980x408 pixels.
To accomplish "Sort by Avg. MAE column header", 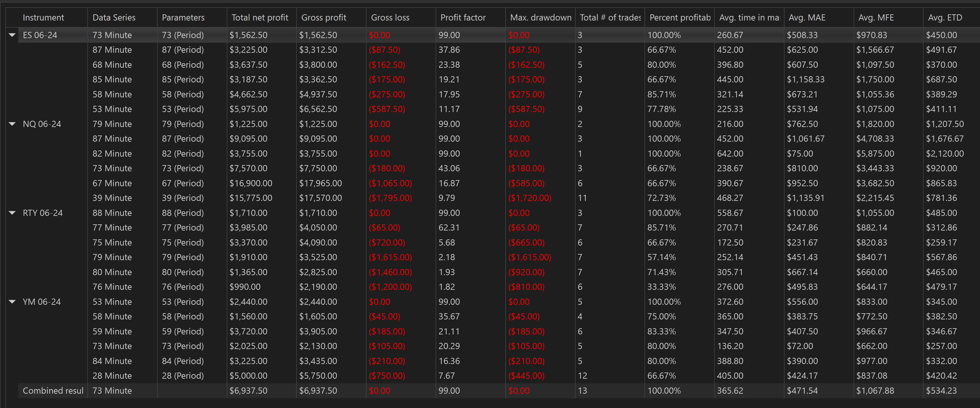I will (x=807, y=18).
